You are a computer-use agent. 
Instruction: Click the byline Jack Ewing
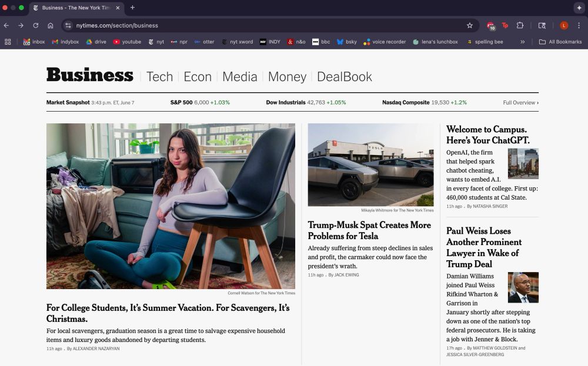[x=346, y=275]
